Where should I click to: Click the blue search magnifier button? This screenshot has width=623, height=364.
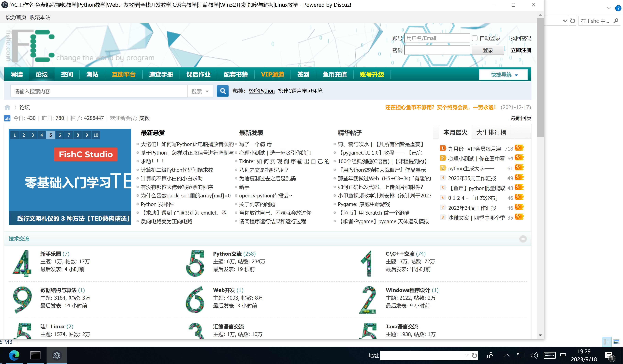point(222,91)
